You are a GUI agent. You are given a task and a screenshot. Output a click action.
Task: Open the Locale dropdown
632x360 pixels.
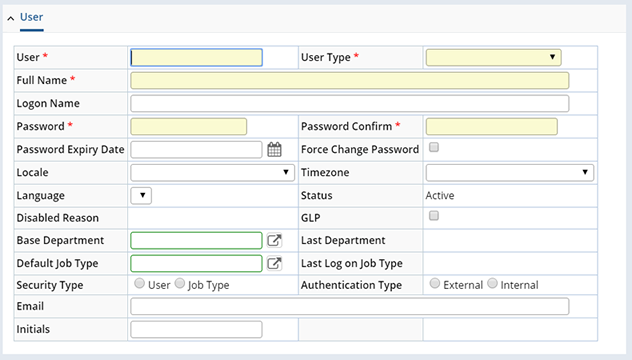[x=212, y=173]
